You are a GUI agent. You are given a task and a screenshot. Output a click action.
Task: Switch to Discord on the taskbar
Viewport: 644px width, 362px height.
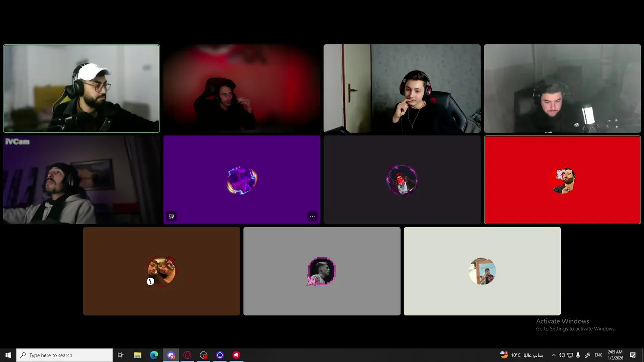[x=171, y=355]
